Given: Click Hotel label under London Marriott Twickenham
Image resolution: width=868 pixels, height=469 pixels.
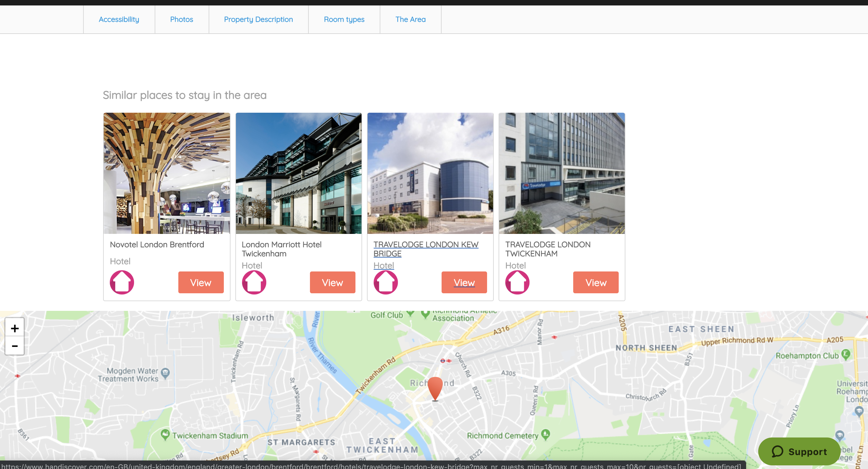Looking at the screenshot, I should pos(252,265).
